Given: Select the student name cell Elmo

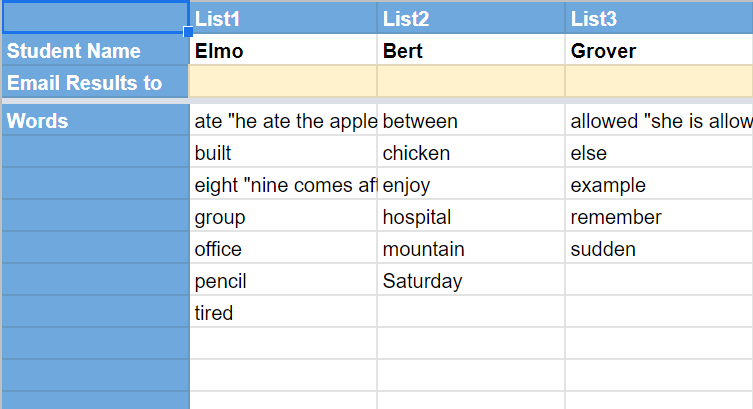Looking at the screenshot, I should click(282, 51).
